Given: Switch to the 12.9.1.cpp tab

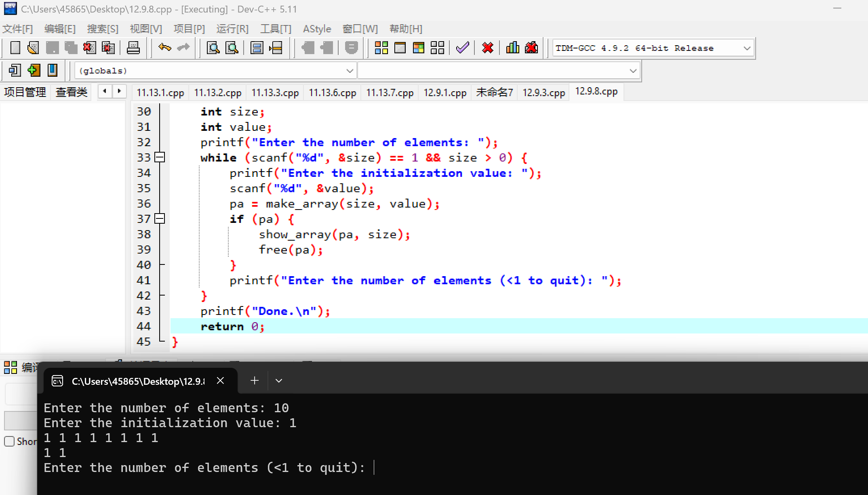Looking at the screenshot, I should 445,92.
